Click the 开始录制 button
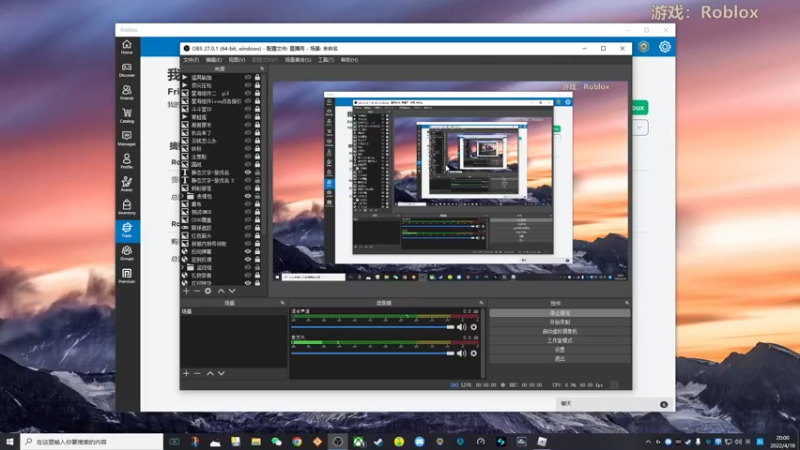Viewport: 800px width, 450px height. 560,322
